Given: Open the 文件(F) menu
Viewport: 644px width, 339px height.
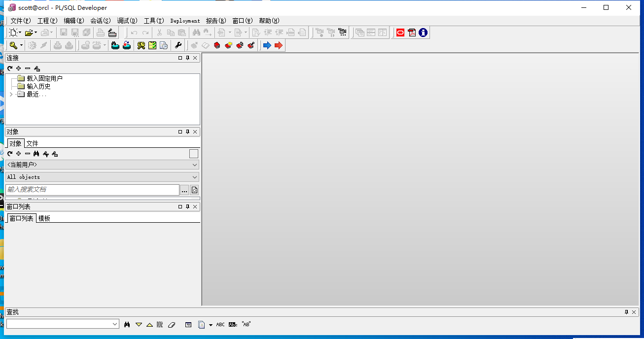Looking at the screenshot, I should 21,21.
